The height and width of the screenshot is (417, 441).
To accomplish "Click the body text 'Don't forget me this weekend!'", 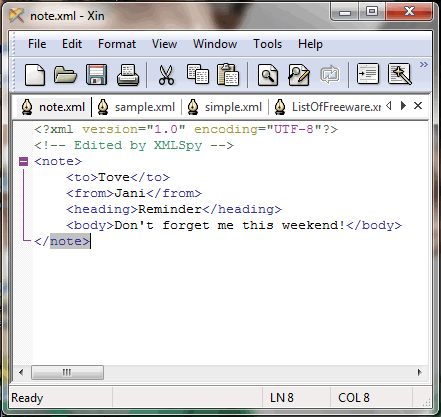I will click(229, 225).
